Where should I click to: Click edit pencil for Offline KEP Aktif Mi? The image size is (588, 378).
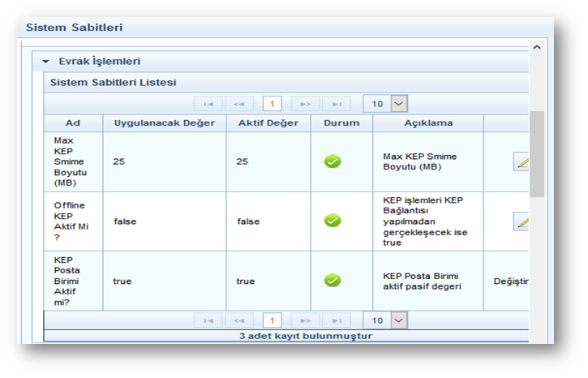(521, 221)
